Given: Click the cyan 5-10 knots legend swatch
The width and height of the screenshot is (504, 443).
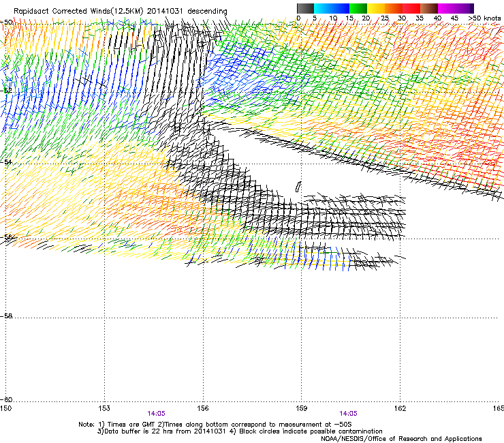Looking at the screenshot, I should (323, 8).
